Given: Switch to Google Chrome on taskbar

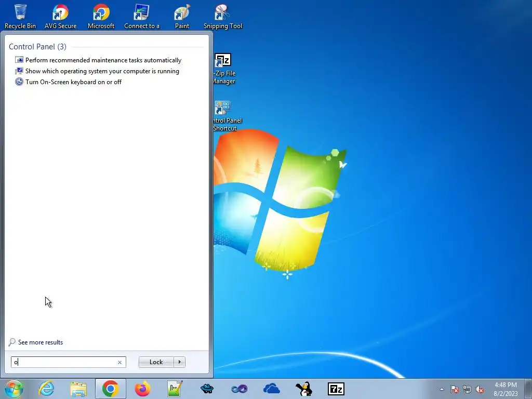Looking at the screenshot, I should tap(110, 389).
